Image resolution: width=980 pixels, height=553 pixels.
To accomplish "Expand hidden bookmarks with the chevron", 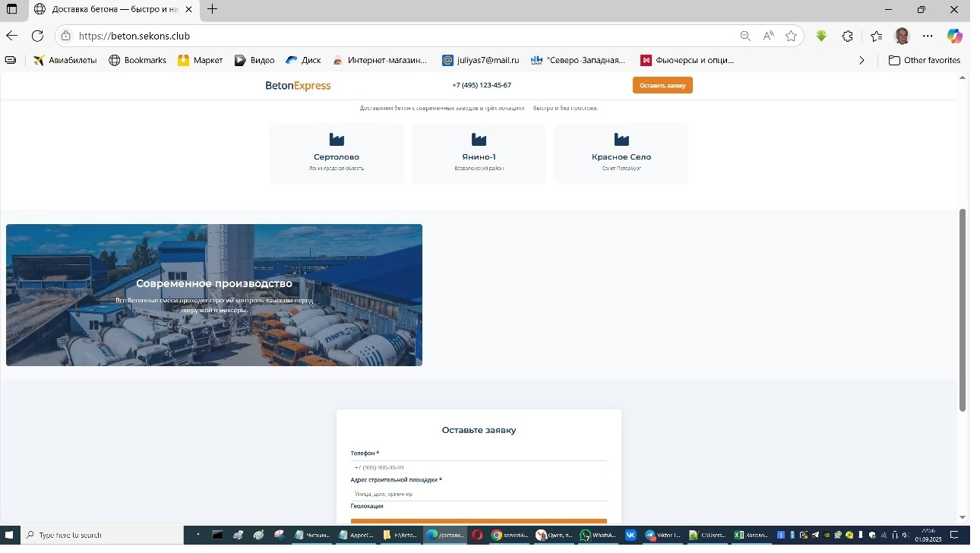I will click(x=861, y=60).
